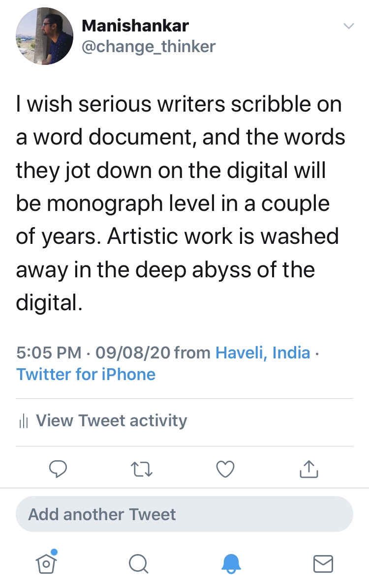Image resolution: width=369 pixels, height=588 pixels.
Task: Tap the 09/08/20 tweet date
Action: pyautogui.click(x=132, y=353)
